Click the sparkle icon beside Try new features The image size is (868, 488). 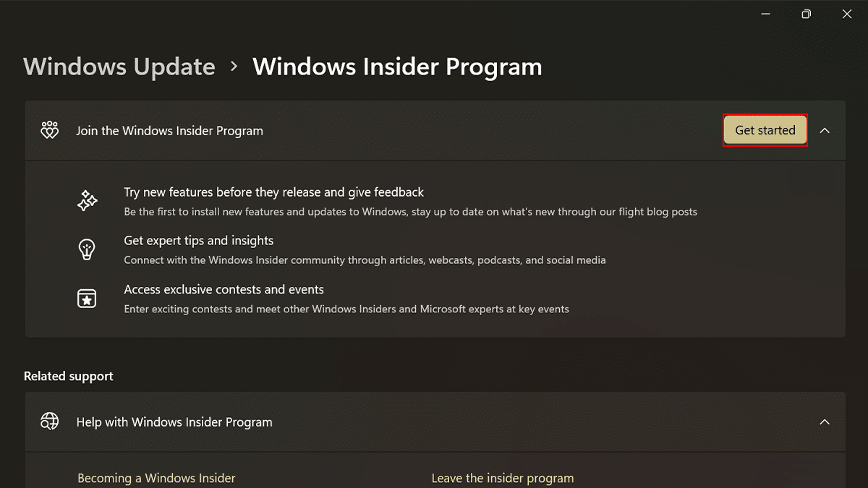[87, 201]
